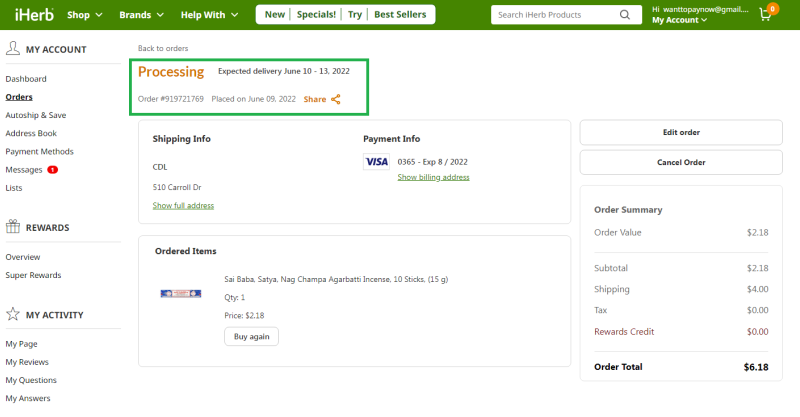Open Messages in the sidebar
This screenshot has height=417, width=800.
point(24,169)
